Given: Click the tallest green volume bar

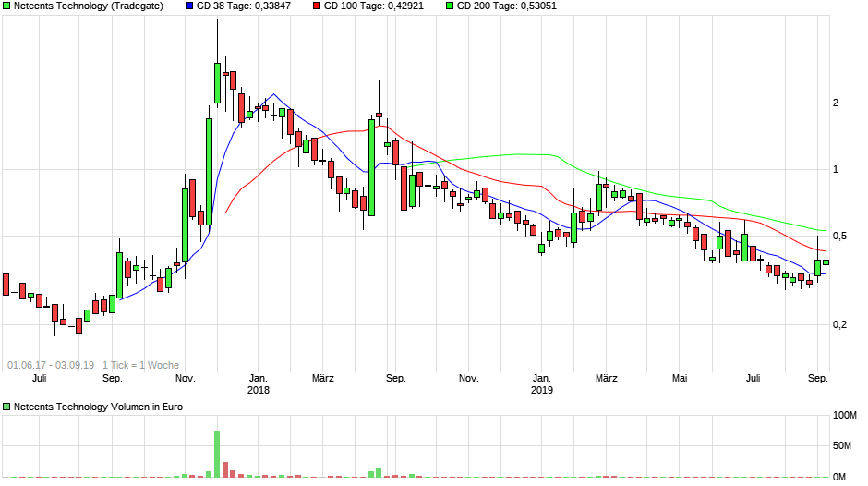Looking at the screenshot, I should pyautogui.click(x=217, y=454).
